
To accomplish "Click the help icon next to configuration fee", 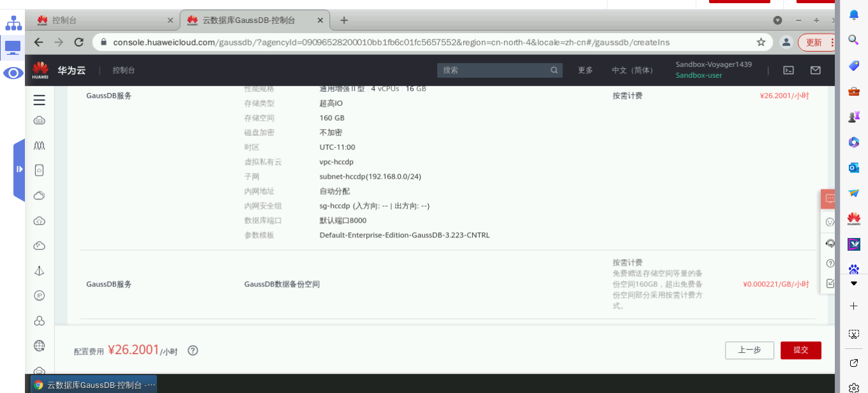I will (193, 350).
